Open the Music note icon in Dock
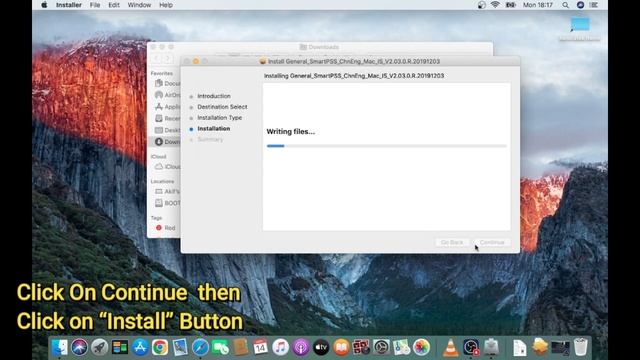The height and width of the screenshot is (360, 640). (x=280, y=347)
